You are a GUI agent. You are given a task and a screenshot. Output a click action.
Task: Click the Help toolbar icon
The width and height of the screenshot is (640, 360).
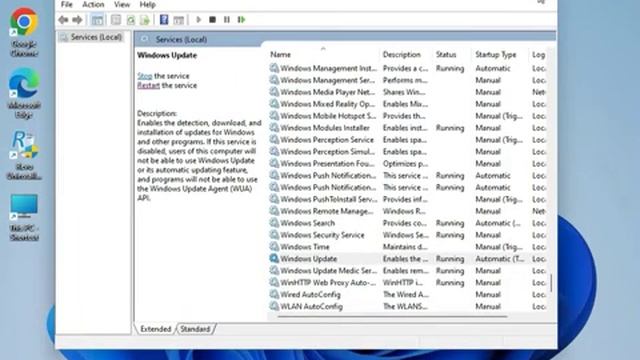pyautogui.click(x=164, y=20)
